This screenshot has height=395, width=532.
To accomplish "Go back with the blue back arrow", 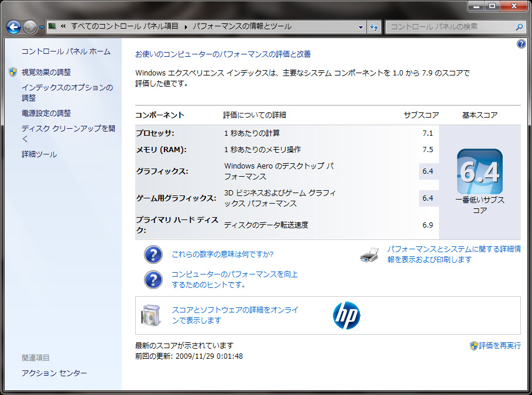I will (13, 27).
